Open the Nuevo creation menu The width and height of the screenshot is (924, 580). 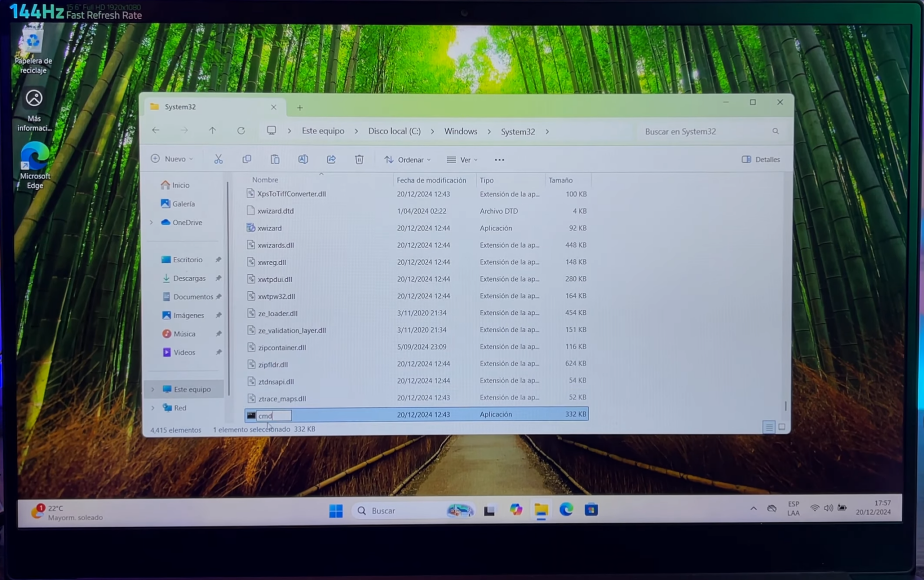(x=172, y=159)
